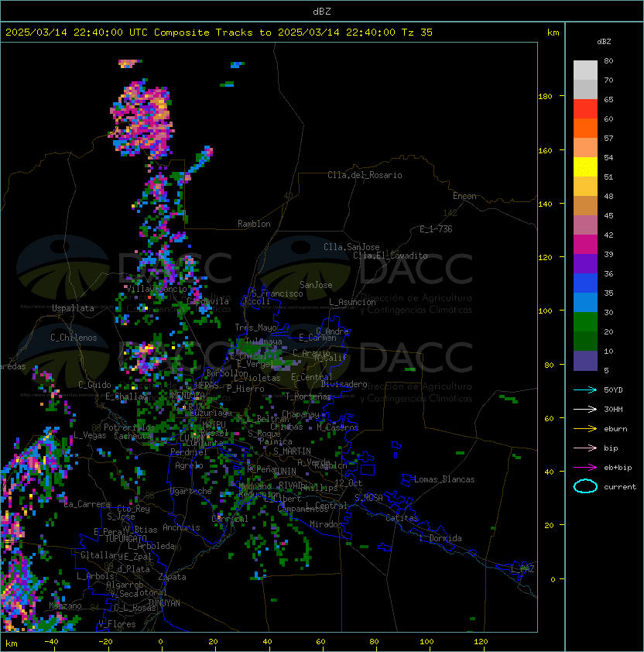Click the white 30HM arrow in legend
This screenshot has width=644, height=652.
pyautogui.click(x=585, y=409)
